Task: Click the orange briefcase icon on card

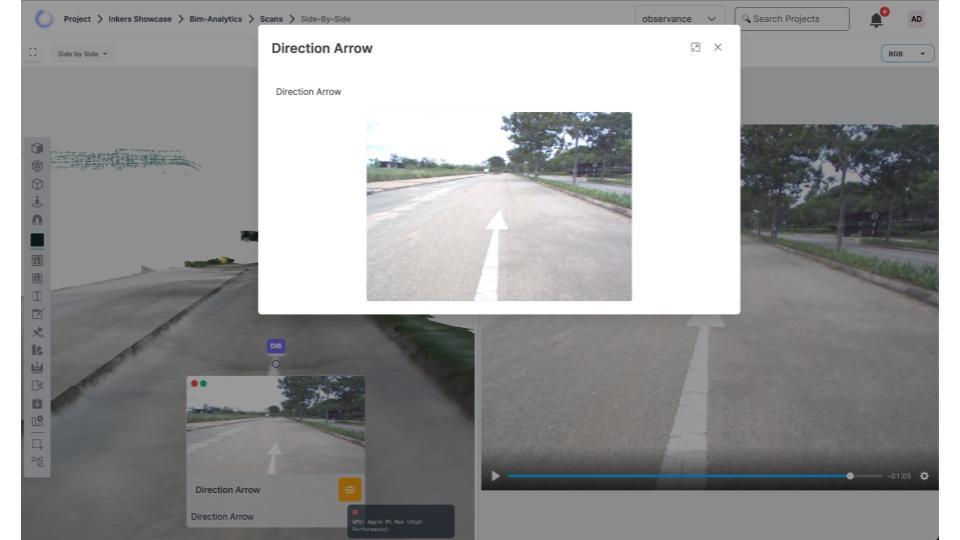Action: click(x=350, y=490)
